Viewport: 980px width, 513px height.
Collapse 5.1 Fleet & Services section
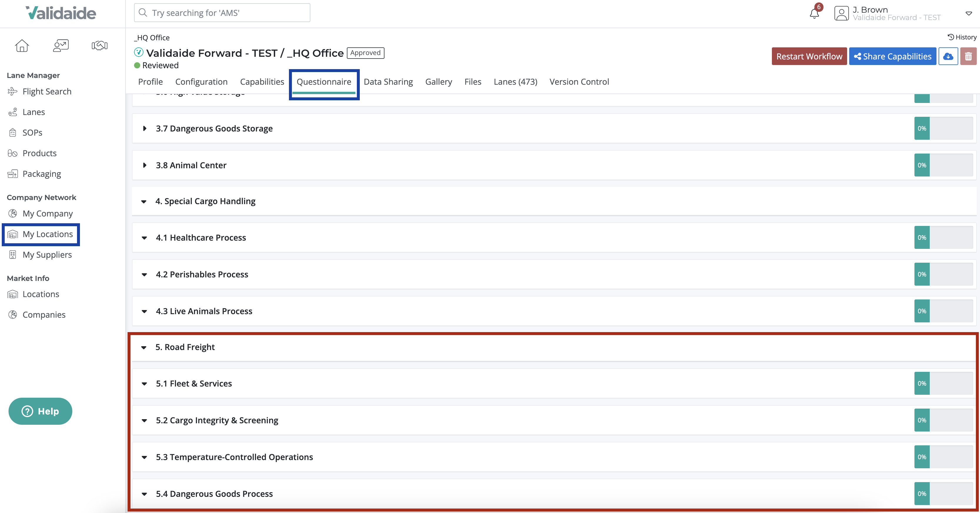[x=144, y=384]
